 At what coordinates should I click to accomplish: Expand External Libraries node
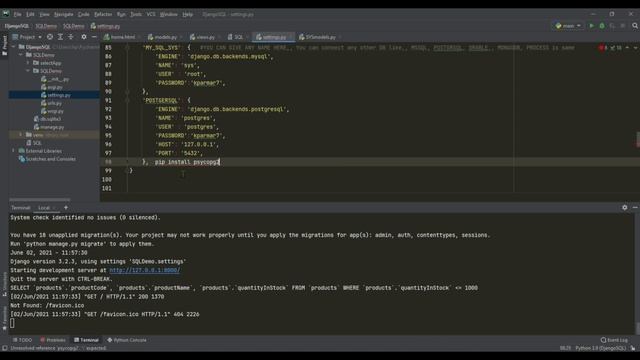(x=14, y=151)
